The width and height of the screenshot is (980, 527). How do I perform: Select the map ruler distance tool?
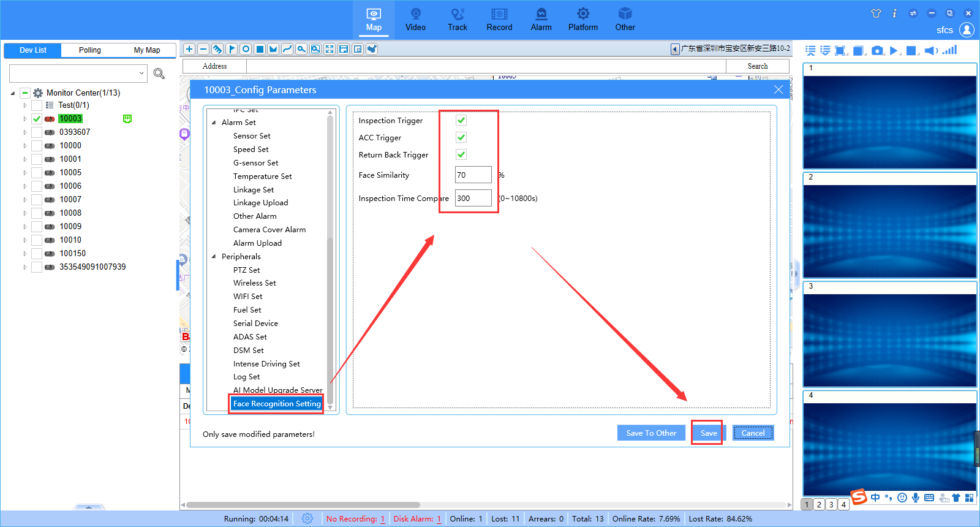pos(217,49)
